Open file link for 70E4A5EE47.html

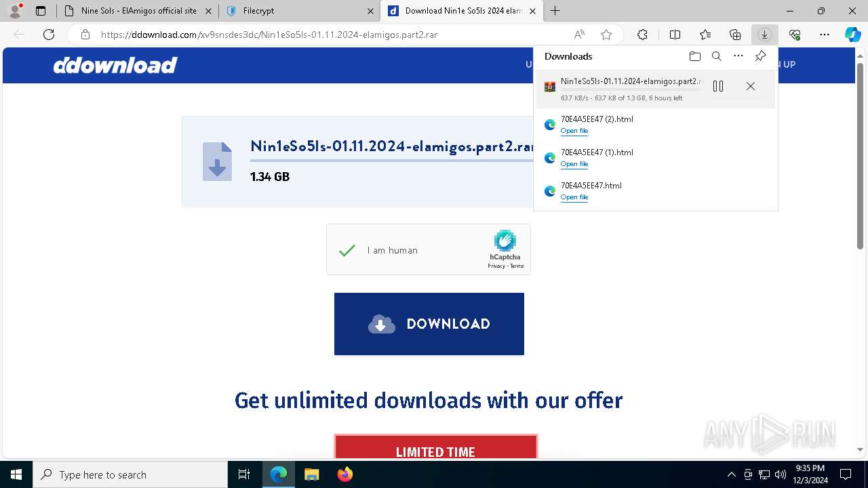(574, 197)
